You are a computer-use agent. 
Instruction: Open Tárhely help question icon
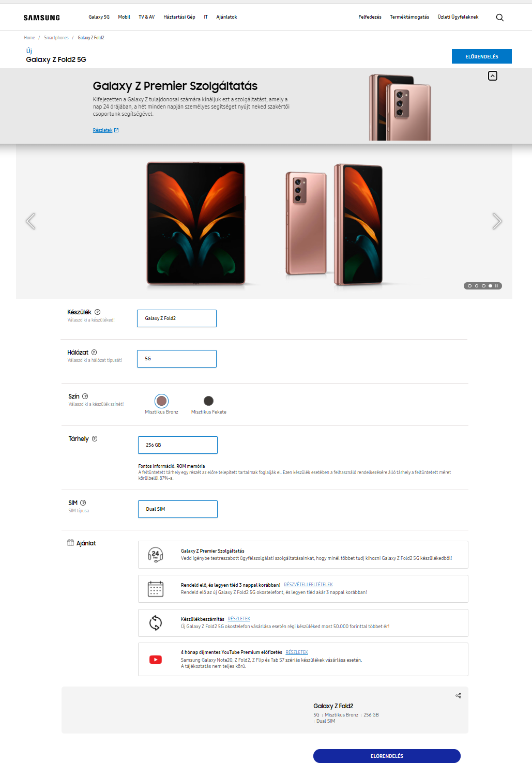tap(95, 439)
